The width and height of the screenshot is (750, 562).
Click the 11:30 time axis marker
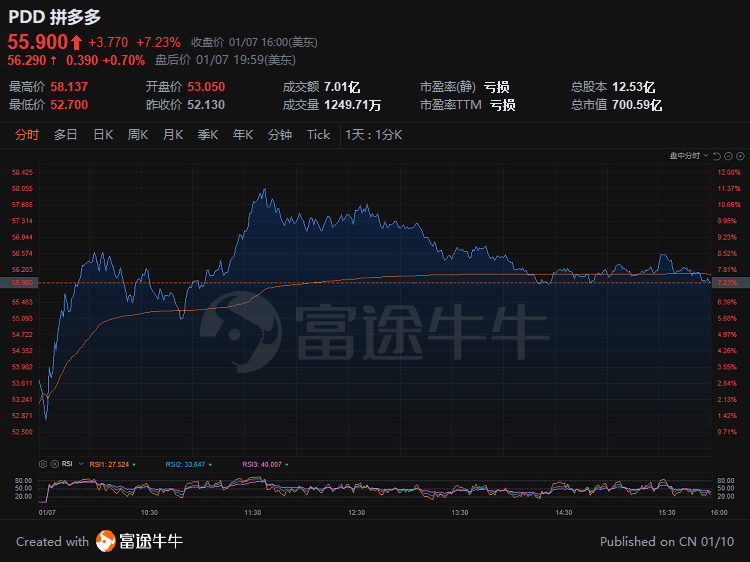coord(253,512)
